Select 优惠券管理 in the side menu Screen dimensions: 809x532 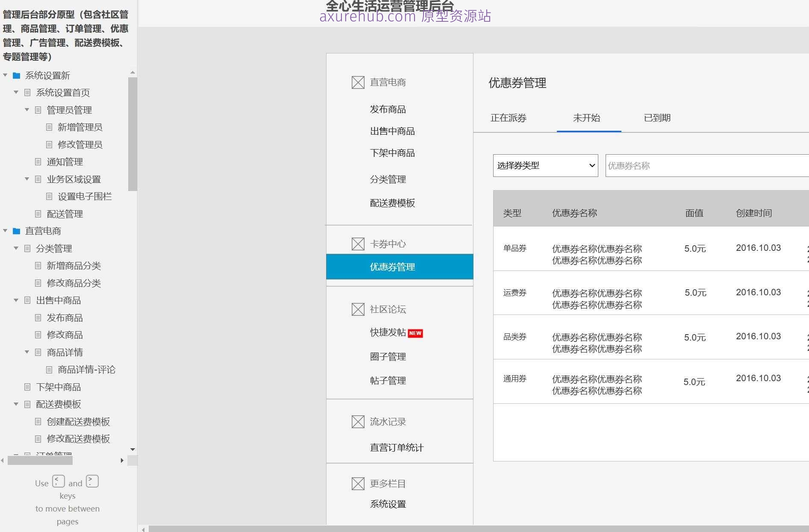tap(400, 267)
